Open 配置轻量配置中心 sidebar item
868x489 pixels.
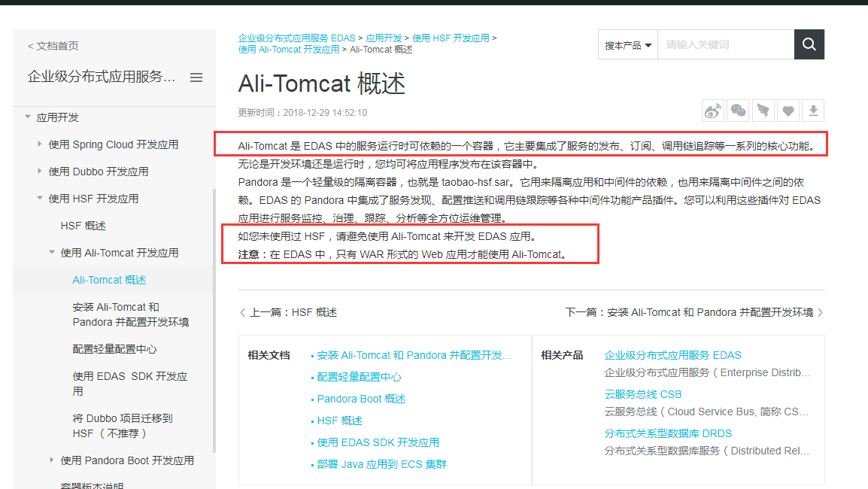[114, 349]
